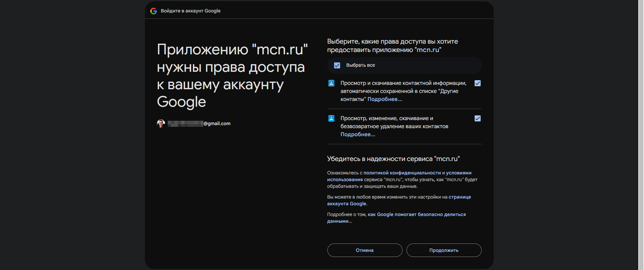Open the "mcn.ru" app link in heading
This screenshot has width=644, height=270.
428,50
